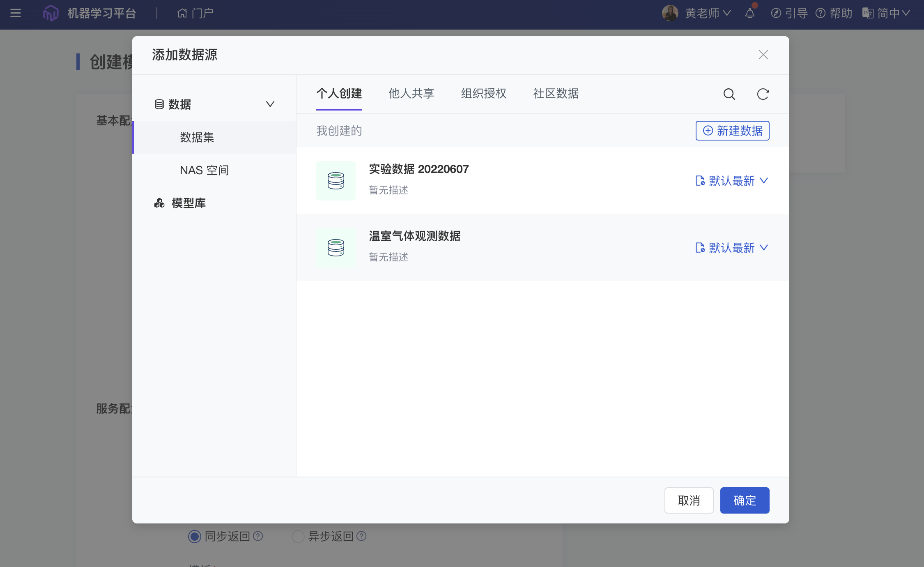The image size is (924, 567).
Task: Click the 实验数据 20220607 dataset icon
Action: (x=336, y=181)
